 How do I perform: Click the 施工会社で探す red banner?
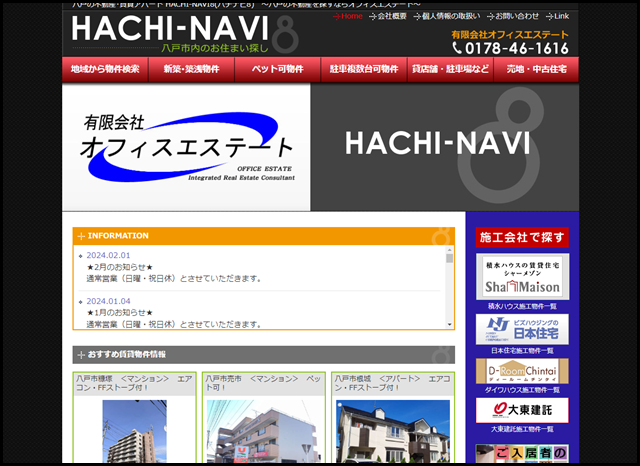click(522, 237)
